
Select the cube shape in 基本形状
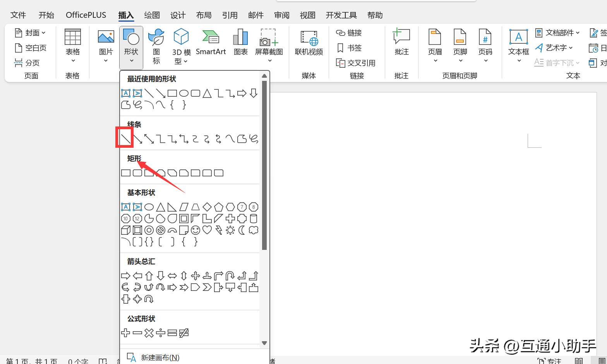(125, 230)
